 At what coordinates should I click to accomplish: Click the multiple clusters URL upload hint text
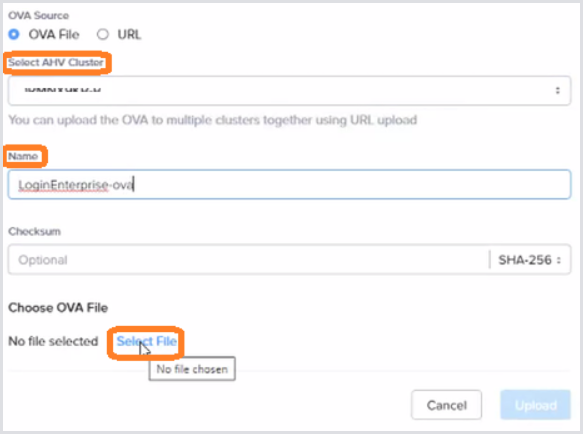tap(213, 120)
